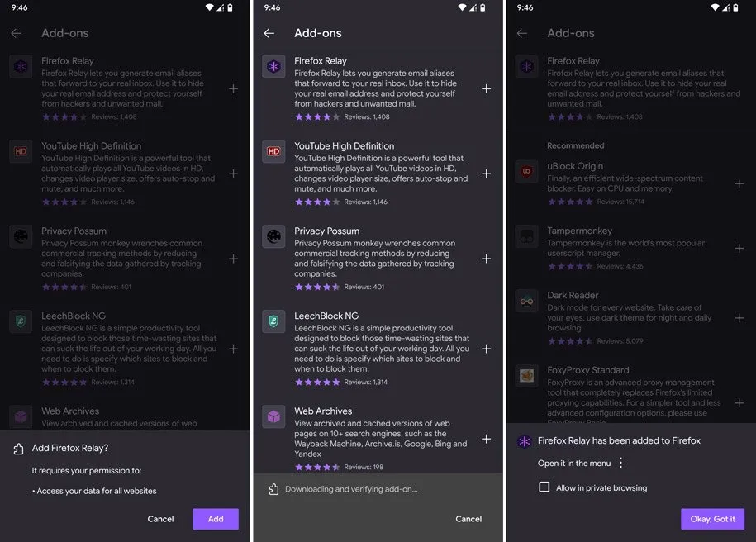Add Dark Reader using its plus icon

pos(739,318)
